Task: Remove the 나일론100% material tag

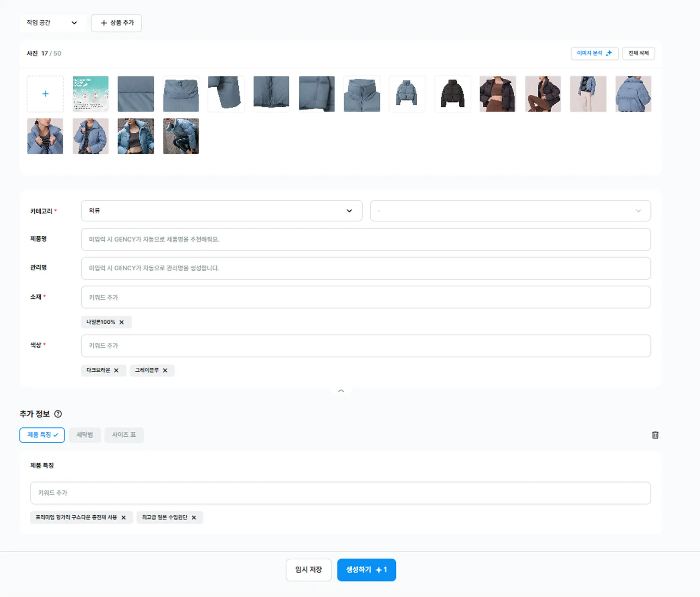Action: [122, 322]
